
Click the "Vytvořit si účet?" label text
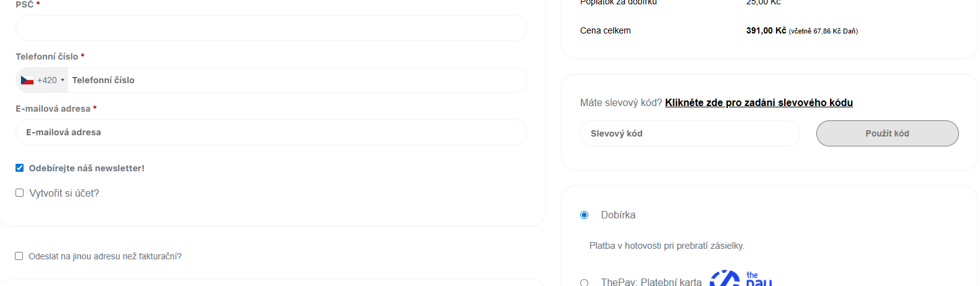[x=64, y=194]
